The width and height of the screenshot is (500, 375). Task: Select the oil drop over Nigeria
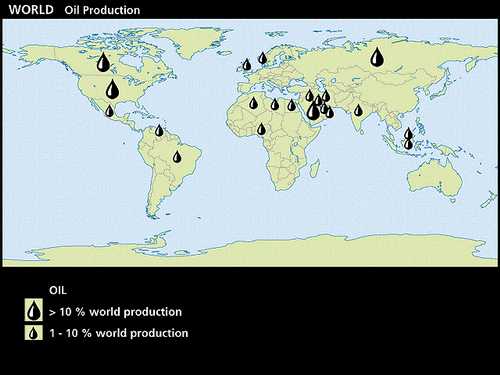click(261, 129)
